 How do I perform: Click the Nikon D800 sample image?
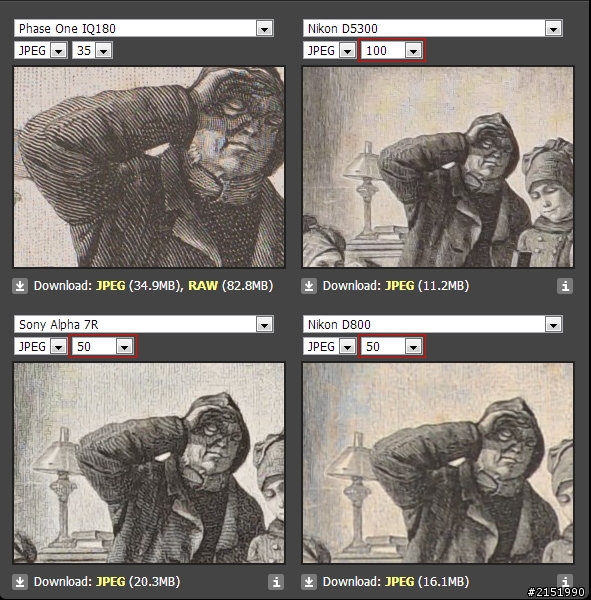pos(438,463)
